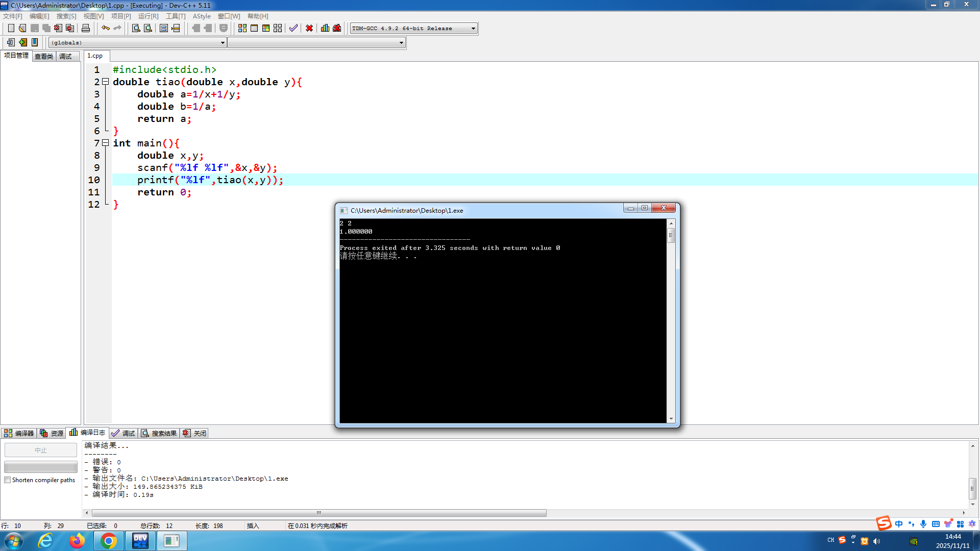Click the Undo arrow icon
Image resolution: width=980 pixels, height=551 pixels.
105,28
